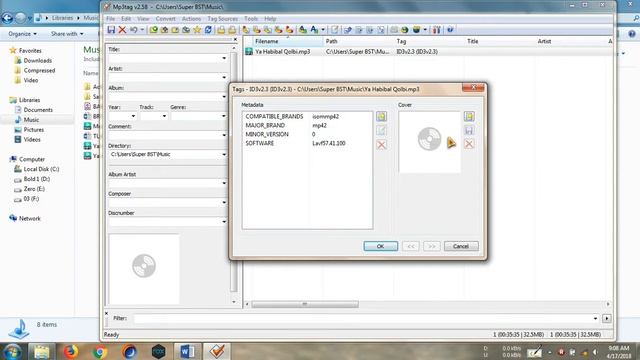This screenshot has height=360, width=640.
Task: Open the Convert menu
Action: click(x=165, y=19)
